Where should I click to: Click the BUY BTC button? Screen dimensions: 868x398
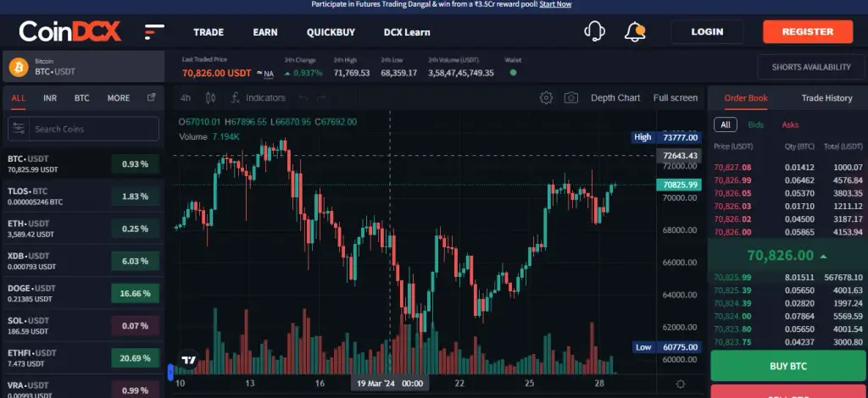(787, 366)
